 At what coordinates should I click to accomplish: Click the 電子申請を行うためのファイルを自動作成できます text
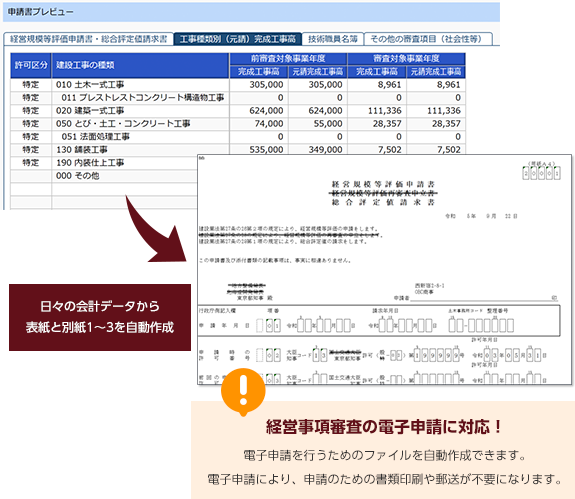point(385,455)
